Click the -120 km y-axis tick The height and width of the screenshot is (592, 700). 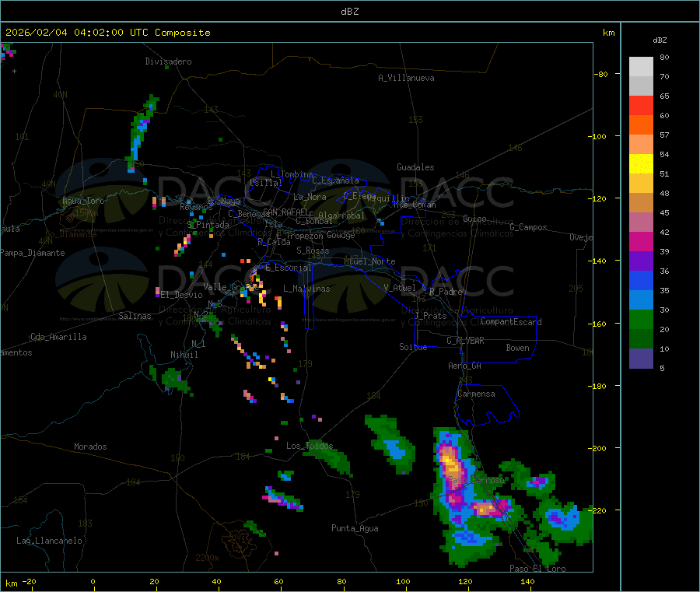click(x=597, y=198)
